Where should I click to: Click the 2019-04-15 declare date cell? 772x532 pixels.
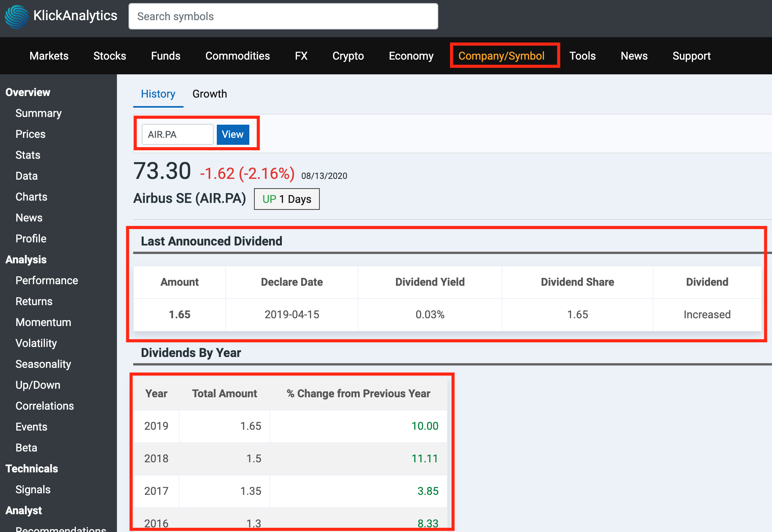(x=292, y=314)
